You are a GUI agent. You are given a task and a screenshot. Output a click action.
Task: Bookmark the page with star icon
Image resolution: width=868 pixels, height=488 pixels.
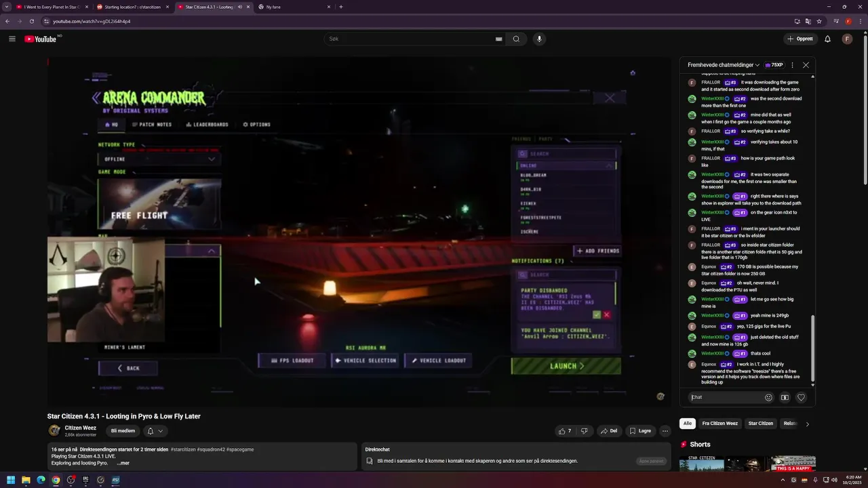point(820,21)
